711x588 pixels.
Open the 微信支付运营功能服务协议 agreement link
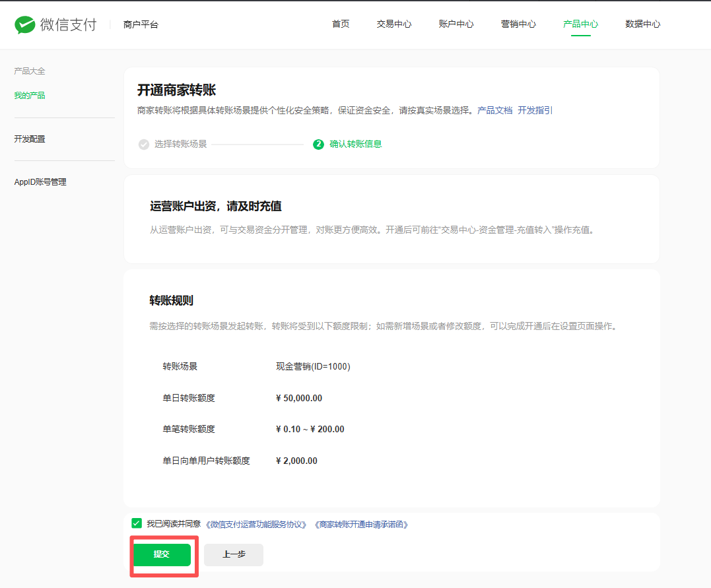tap(257, 525)
